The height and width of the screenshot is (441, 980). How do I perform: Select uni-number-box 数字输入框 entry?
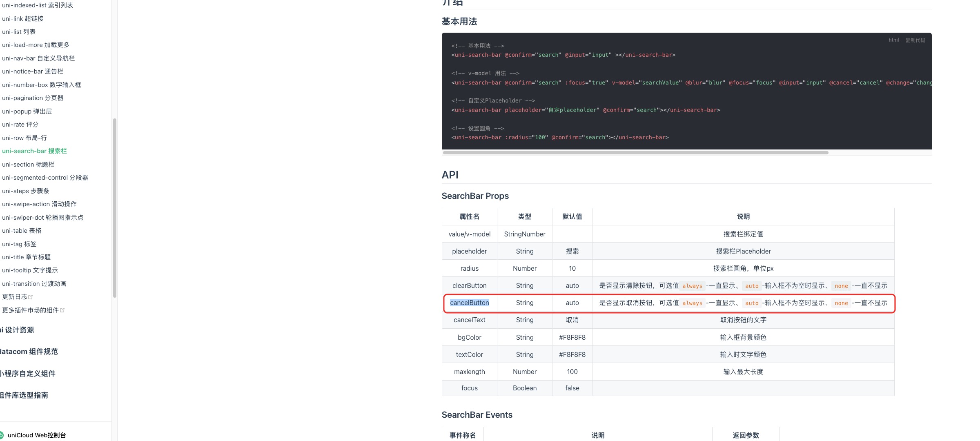click(x=42, y=85)
